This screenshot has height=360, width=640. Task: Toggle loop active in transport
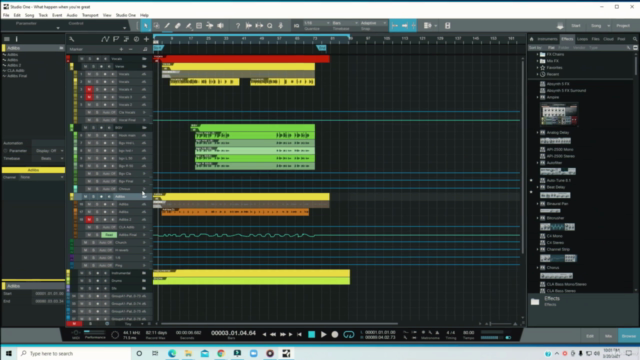pos(349,334)
